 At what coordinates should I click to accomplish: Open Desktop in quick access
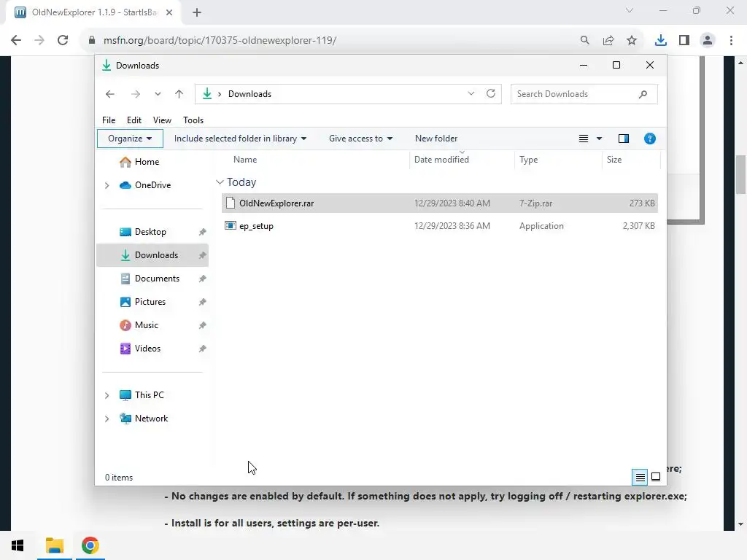[x=150, y=232]
